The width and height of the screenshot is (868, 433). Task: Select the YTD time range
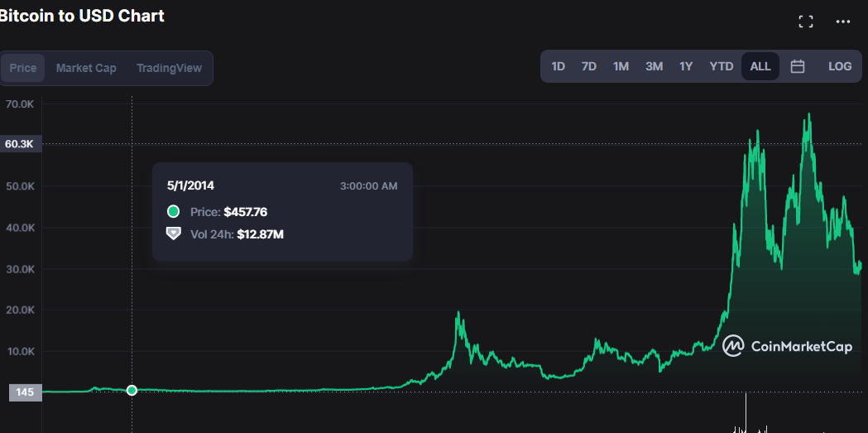pyautogui.click(x=722, y=66)
